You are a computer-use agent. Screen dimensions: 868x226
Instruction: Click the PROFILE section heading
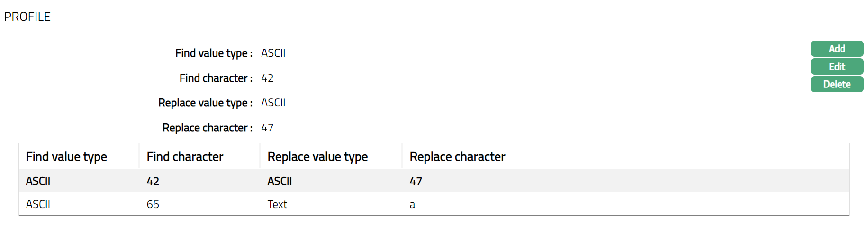pos(27,17)
